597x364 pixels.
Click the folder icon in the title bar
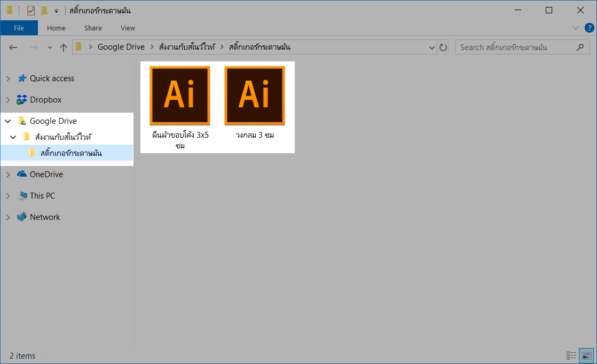click(10, 10)
